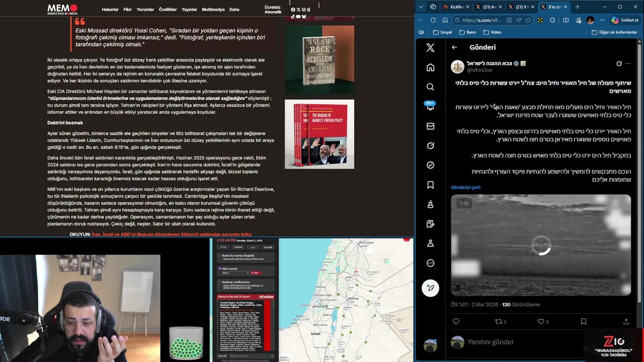Click the MEMO Middle East Monitor logo

click(63, 10)
